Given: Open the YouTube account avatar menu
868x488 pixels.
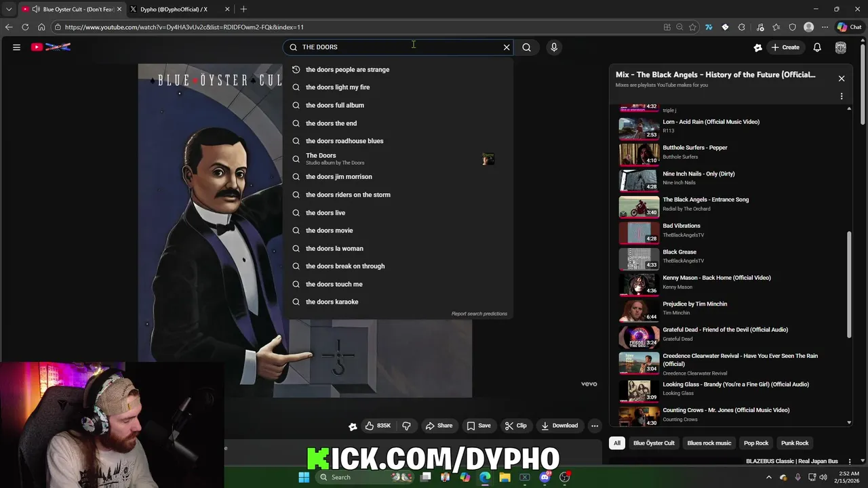Looking at the screenshot, I should [x=841, y=47].
